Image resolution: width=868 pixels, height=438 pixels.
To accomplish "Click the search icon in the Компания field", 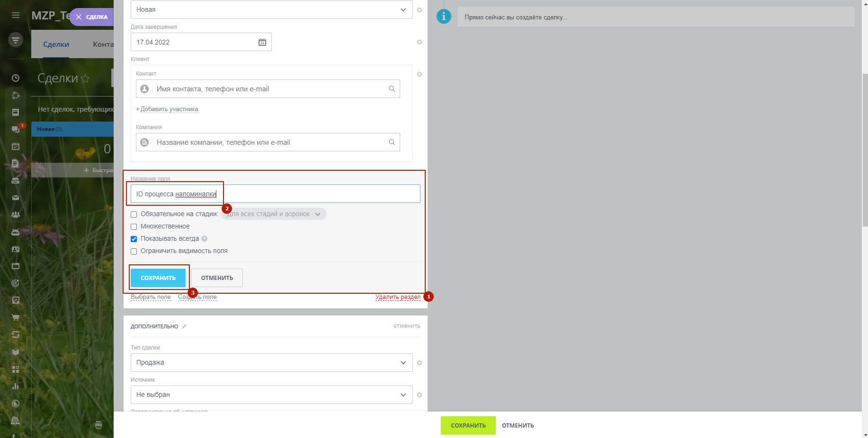I will coord(392,142).
